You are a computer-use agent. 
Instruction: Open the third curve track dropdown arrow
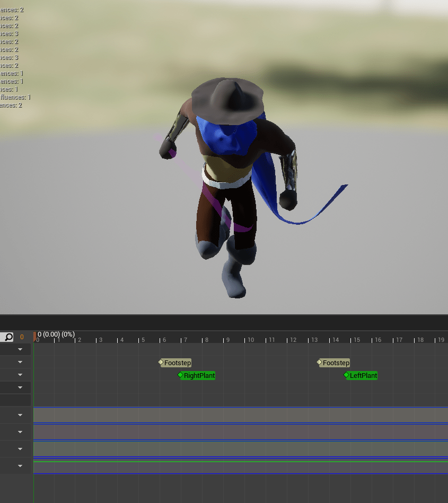click(20, 449)
